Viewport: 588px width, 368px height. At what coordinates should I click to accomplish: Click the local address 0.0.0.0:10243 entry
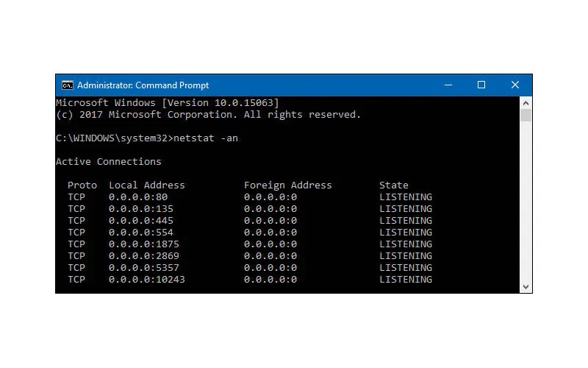click(147, 280)
